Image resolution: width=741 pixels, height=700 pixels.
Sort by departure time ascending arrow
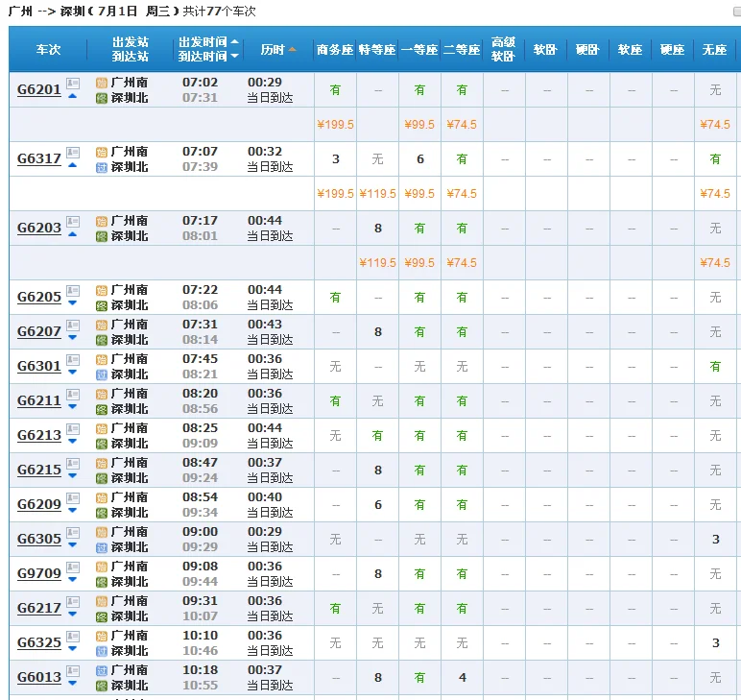click(234, 41)
